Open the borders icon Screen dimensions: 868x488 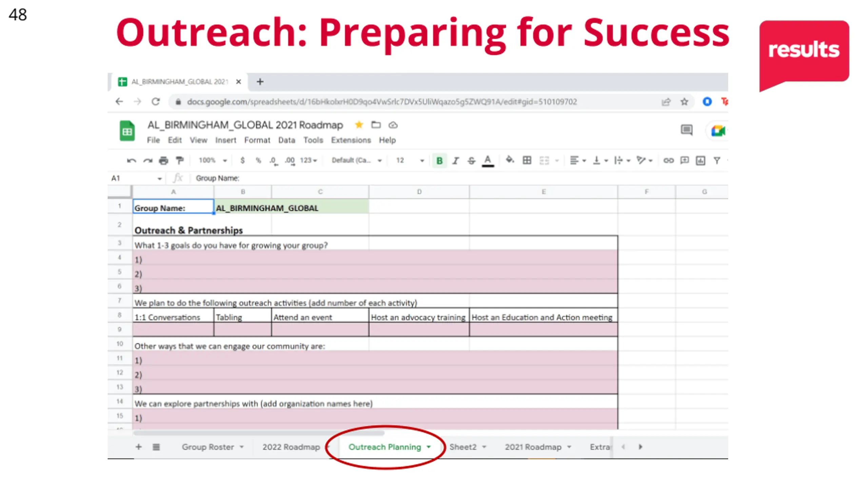click(527, 160)
